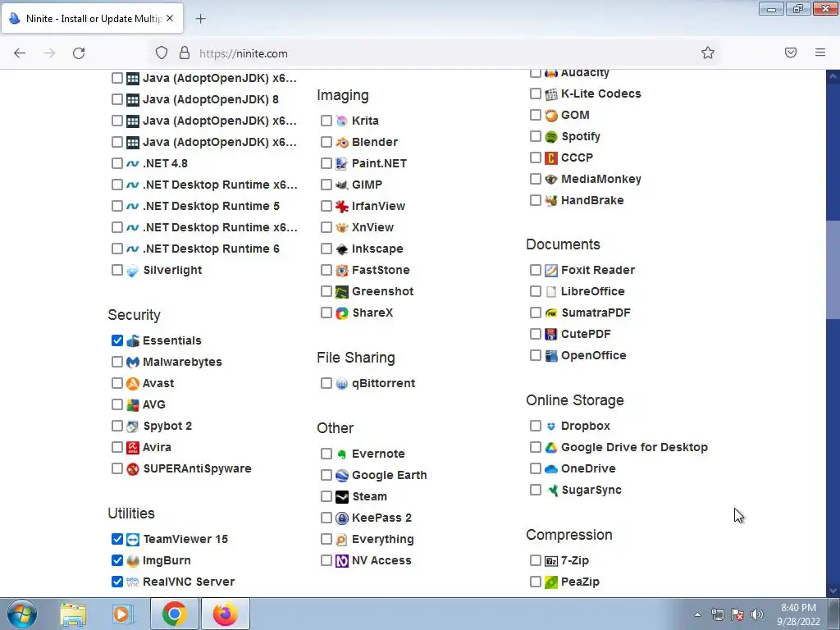Image resolution: width=840 pixels, height=630 pixels.
Task: Check the Greenshot checkbox
Action: 326,291
